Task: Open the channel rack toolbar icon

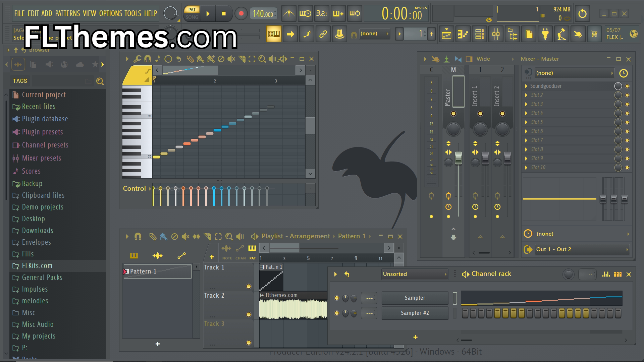Action: coord(480,34)
